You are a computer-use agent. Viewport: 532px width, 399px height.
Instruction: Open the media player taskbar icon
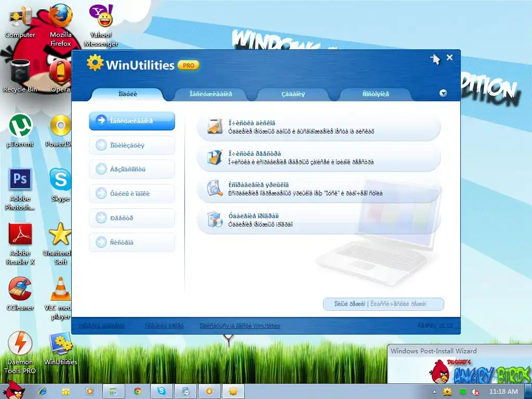90,391
